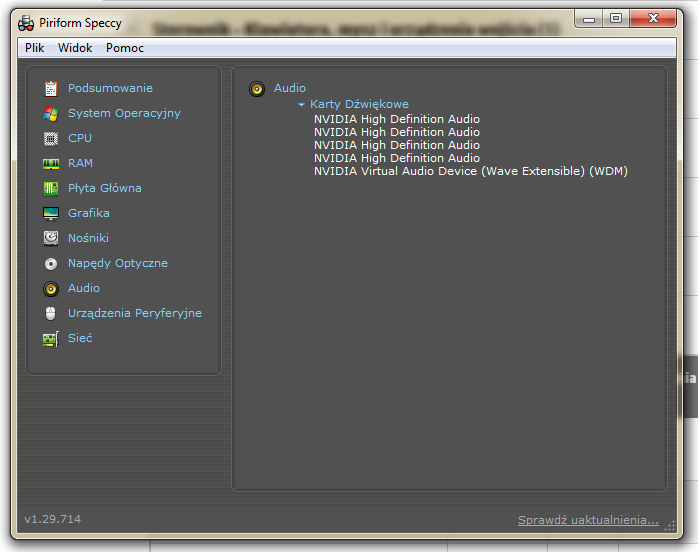Click the Podsumowanie clipboard icon
This screenshot has height=552, width=700.
point(51,88)
